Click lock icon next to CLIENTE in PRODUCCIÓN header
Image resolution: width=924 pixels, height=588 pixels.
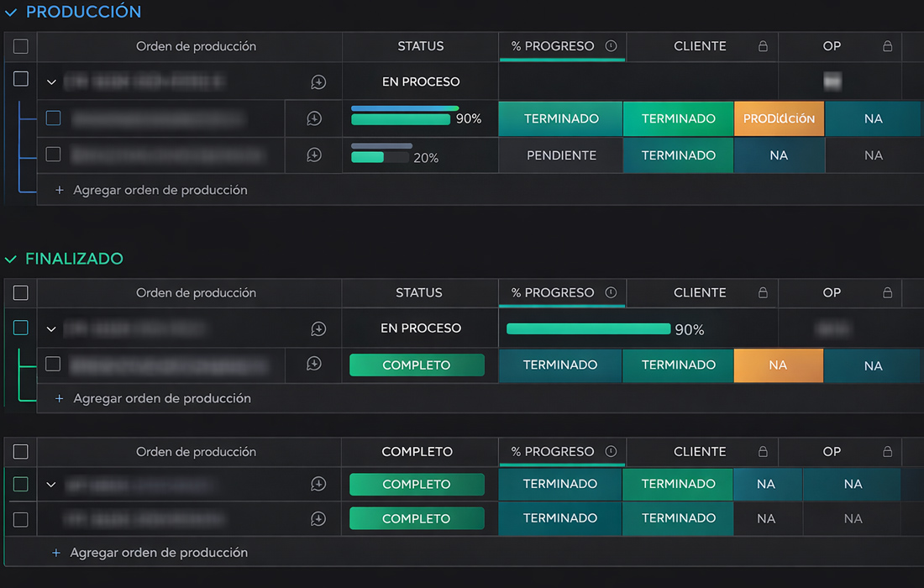point(763,47)
